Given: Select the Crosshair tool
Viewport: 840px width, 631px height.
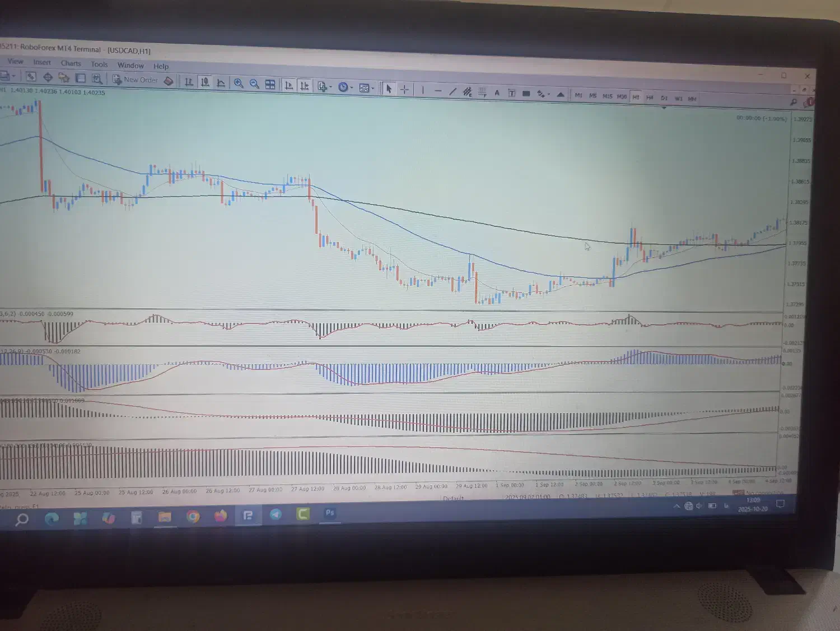Looking at the screenshot, I should 404,89.
